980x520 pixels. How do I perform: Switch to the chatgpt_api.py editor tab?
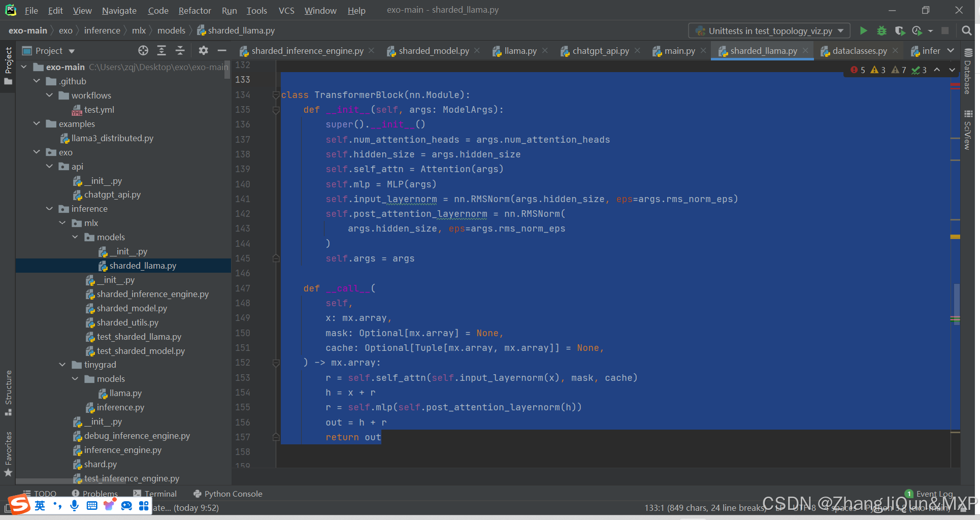(599, 51)
